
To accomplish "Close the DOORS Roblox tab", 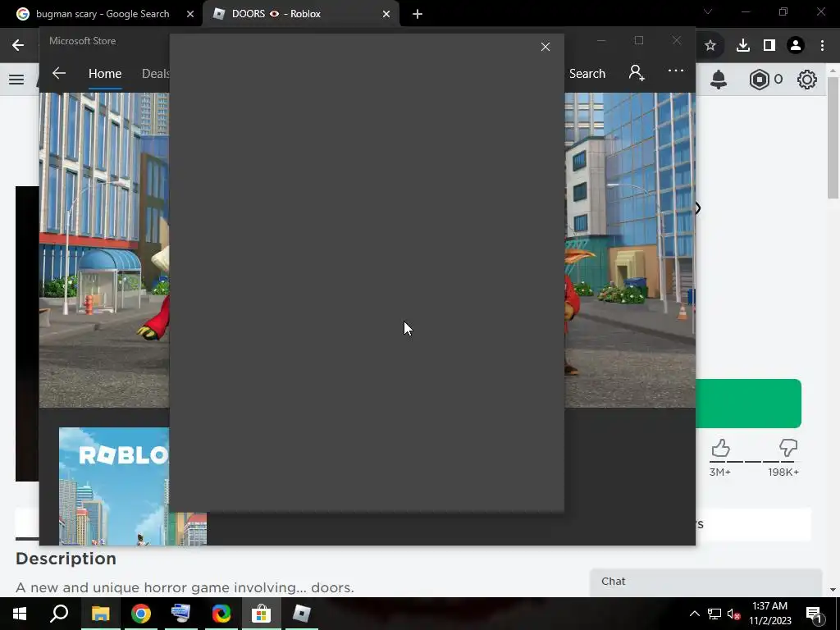I will [x=386, y=14].
